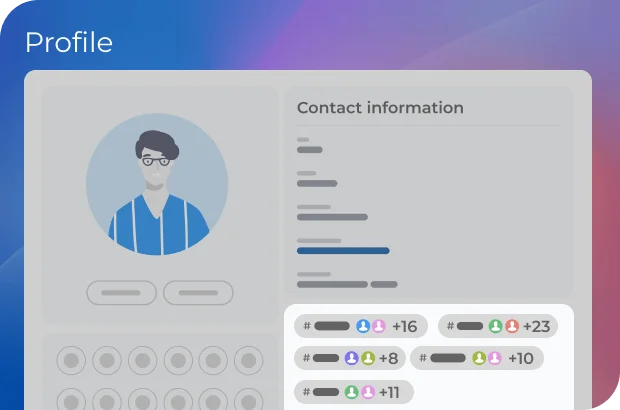The image size is (620, 410).
Task: Click the blue user icon in the +16 chip
Action: tap(363, 326)
